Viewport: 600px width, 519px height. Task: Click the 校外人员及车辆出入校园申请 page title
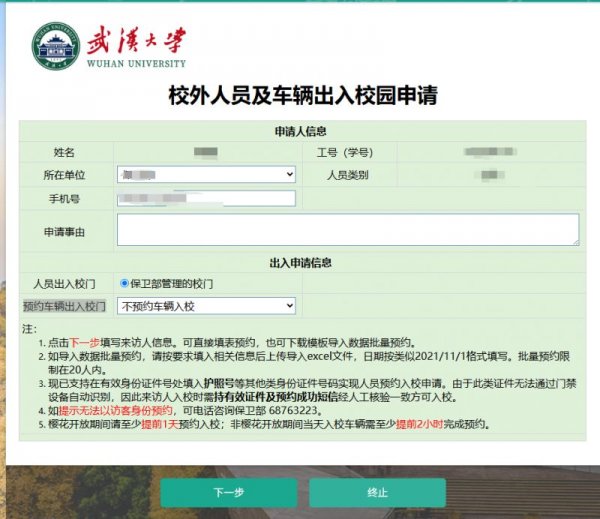(x=303, y=95)
